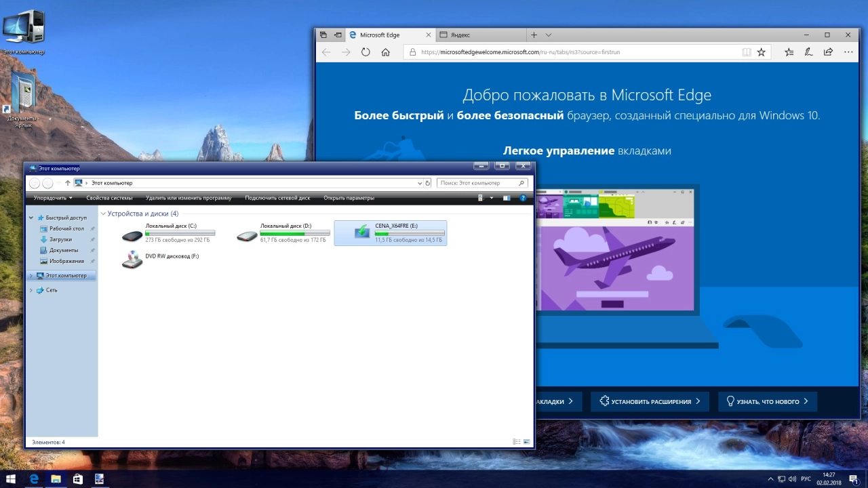
Task: Select Быстрый доступ in navigation pane
Action: click(x=66, y=218)
